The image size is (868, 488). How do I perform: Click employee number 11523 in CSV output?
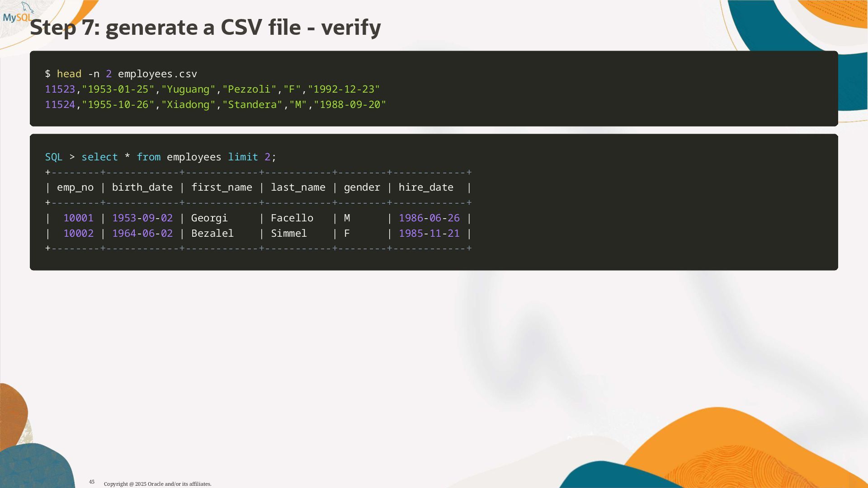pyautogui.click(x=60, y=89)
